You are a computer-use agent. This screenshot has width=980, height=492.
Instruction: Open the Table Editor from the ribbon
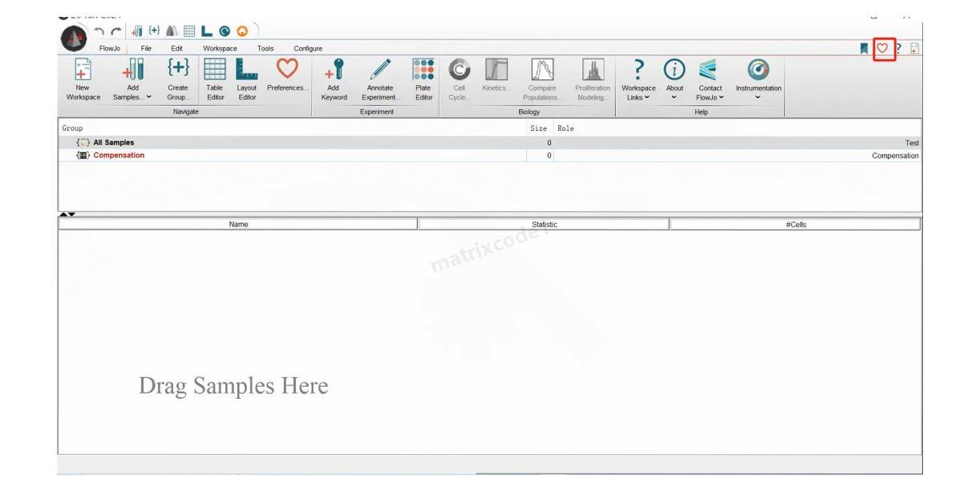pyautogui.click(x=215, y=69)
